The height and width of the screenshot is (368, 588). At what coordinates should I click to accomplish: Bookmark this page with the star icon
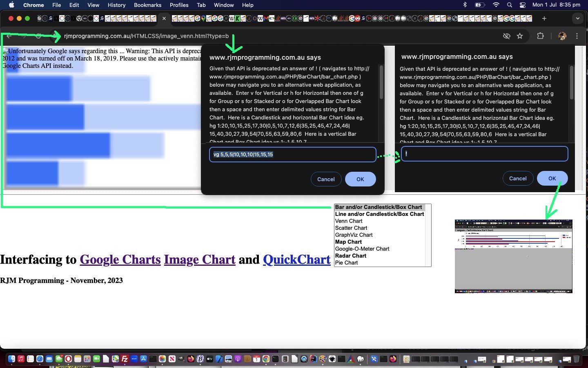(x=520, y=36)
